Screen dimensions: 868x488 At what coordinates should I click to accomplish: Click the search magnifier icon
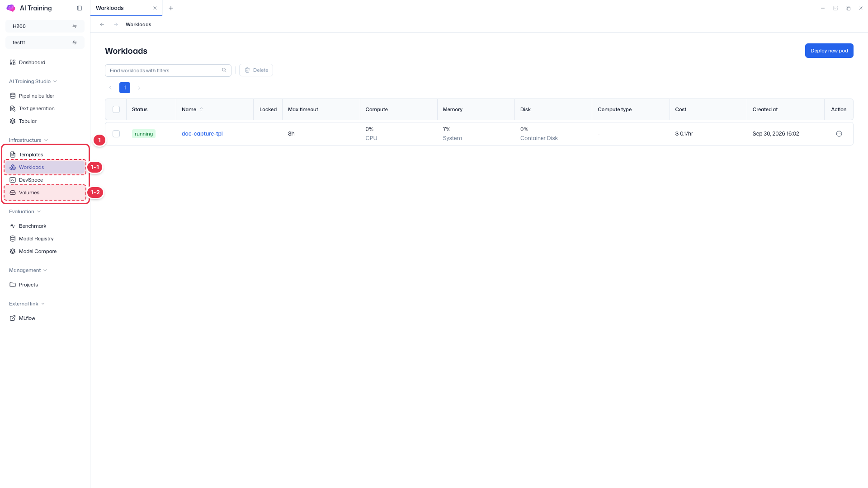coord(224,70)
